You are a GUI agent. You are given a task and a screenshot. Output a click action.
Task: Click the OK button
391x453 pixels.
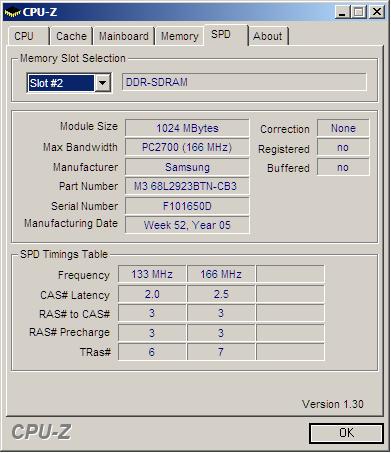[346, 433]
